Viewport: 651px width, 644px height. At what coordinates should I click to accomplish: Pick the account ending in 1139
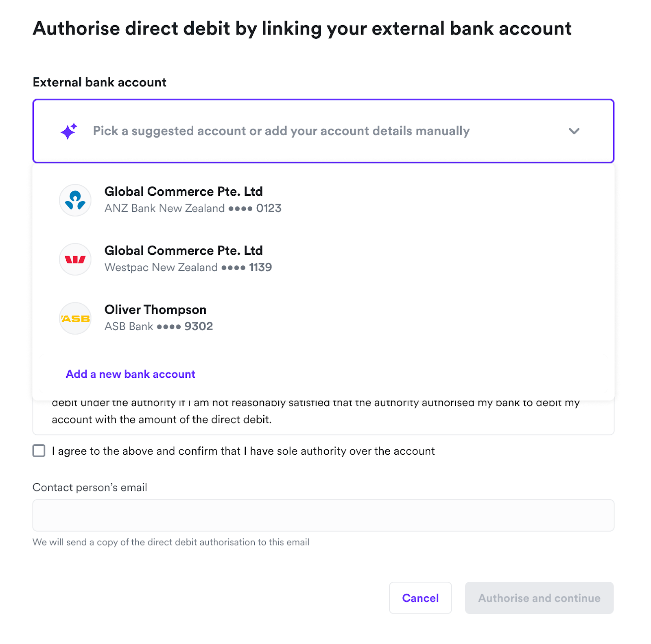[188, 267]
